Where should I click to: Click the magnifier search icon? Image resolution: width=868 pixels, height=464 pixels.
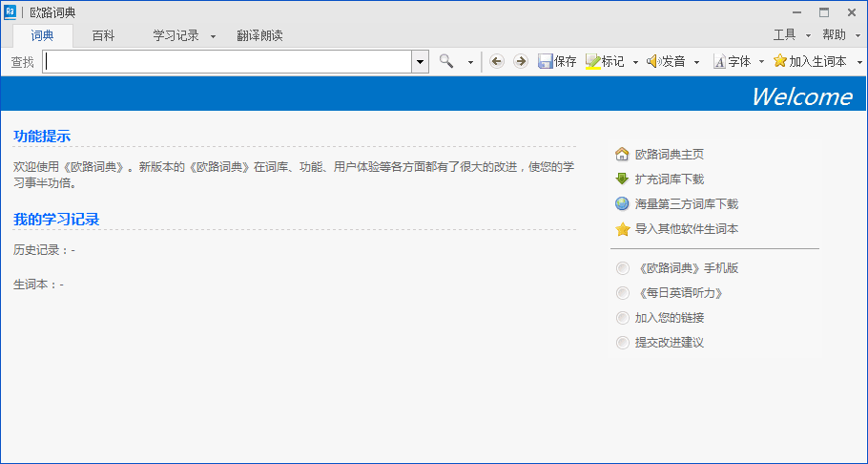(x=446, y=61)
